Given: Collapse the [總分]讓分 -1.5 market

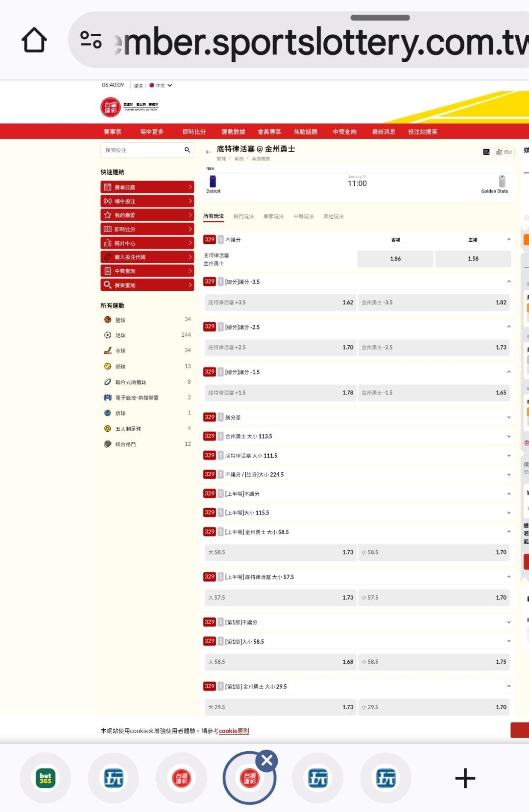Looking at the screenshot, I should [508, 371].
